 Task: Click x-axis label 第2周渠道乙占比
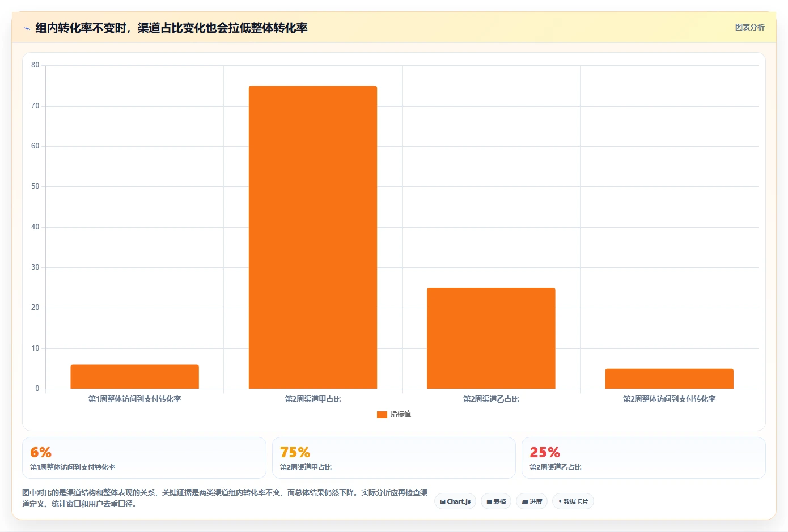pos(491,399)
